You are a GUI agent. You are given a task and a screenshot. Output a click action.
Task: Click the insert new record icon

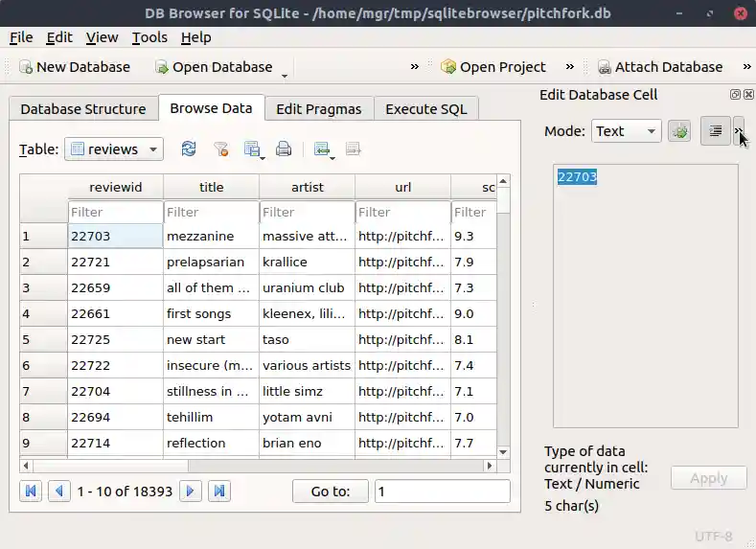coord(322,149)
